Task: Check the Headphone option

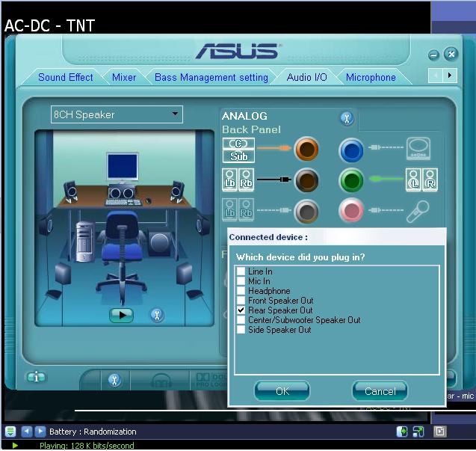Action: [241, 290]
